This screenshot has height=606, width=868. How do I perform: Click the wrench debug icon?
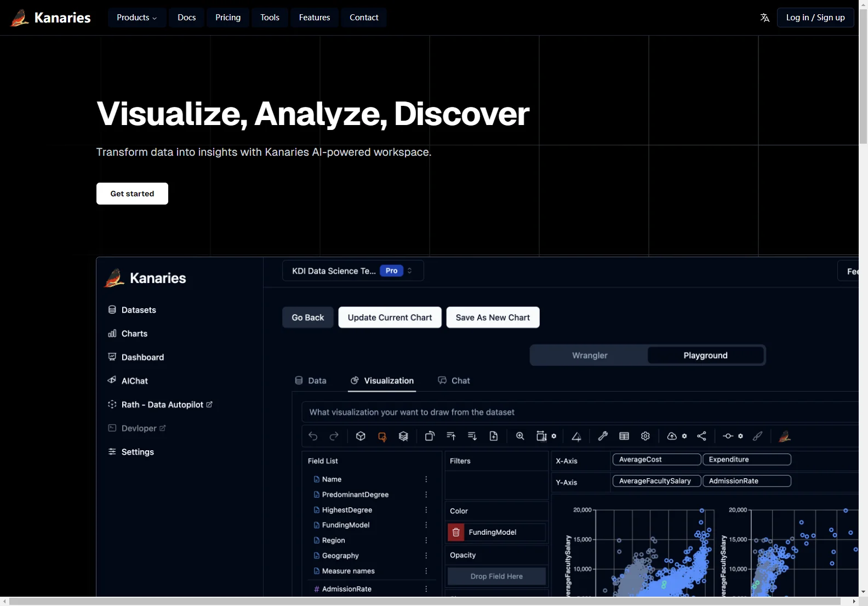coord(603,436)
